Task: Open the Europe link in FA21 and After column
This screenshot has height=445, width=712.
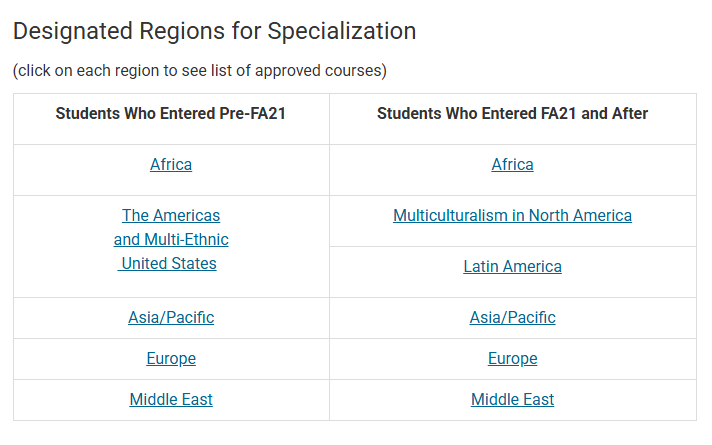Action: pos(512,359)
